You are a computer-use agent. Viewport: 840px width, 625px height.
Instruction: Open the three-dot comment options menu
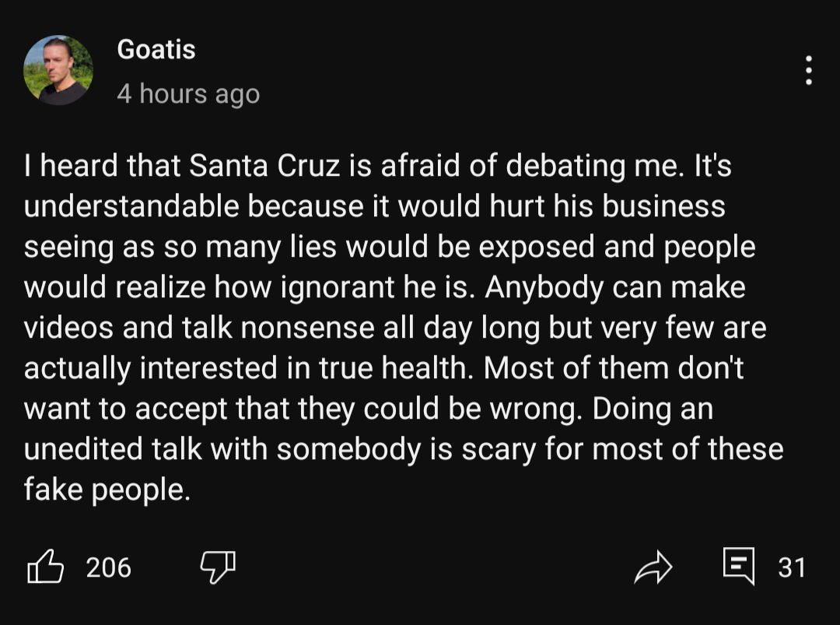pyautogui.click(x=809, y=70)
